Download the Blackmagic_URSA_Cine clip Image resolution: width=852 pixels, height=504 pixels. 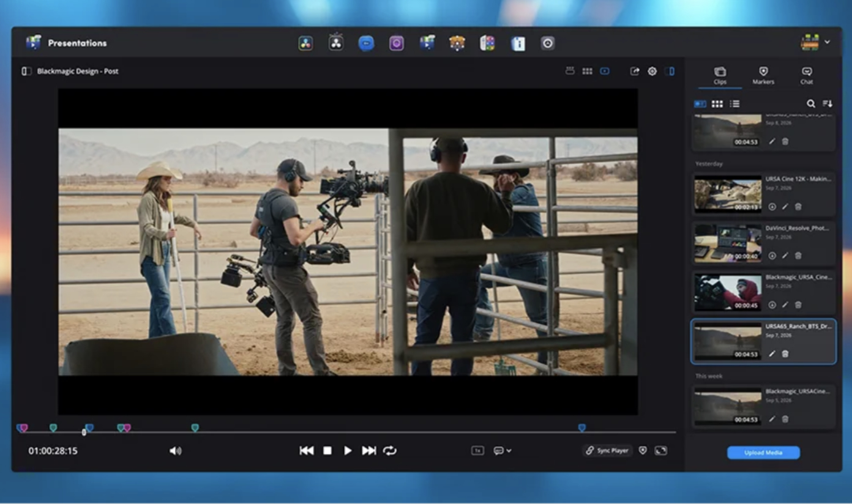click(772, 305)
